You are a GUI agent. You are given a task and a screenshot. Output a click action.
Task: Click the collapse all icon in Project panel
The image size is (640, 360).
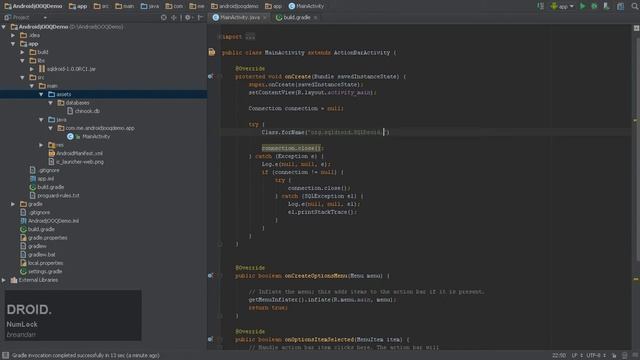[x=174, y=18]
